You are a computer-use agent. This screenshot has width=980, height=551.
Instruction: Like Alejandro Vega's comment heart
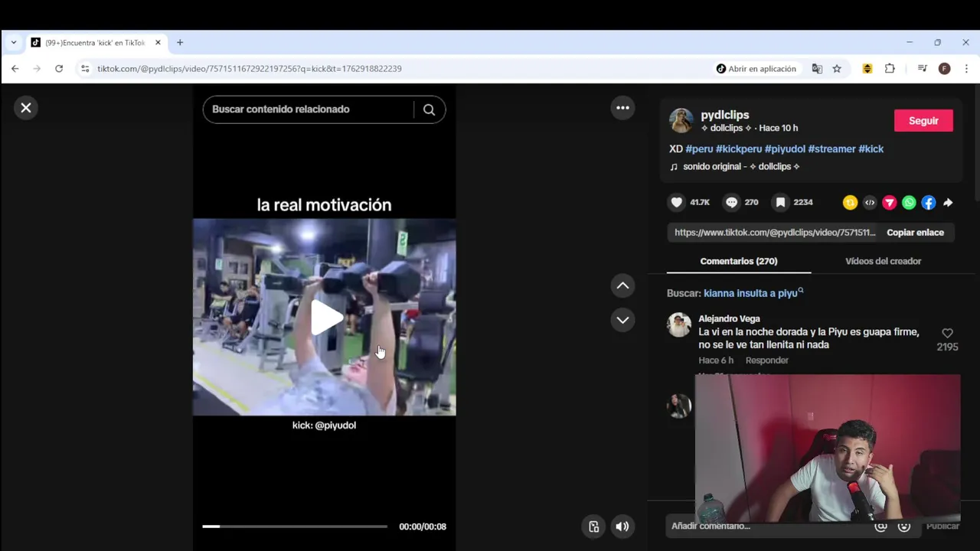[x=947, y=334]
